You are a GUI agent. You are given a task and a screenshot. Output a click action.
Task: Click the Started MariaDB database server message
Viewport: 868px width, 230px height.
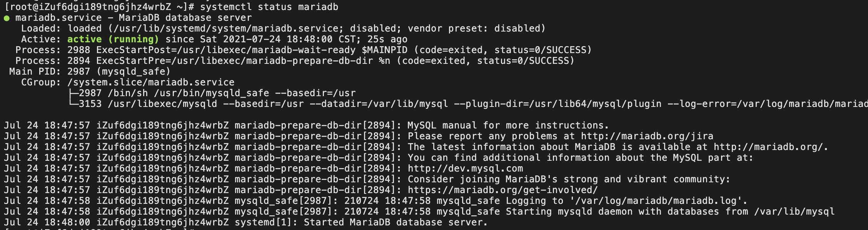pyautogui.click(x=396, y=222)
